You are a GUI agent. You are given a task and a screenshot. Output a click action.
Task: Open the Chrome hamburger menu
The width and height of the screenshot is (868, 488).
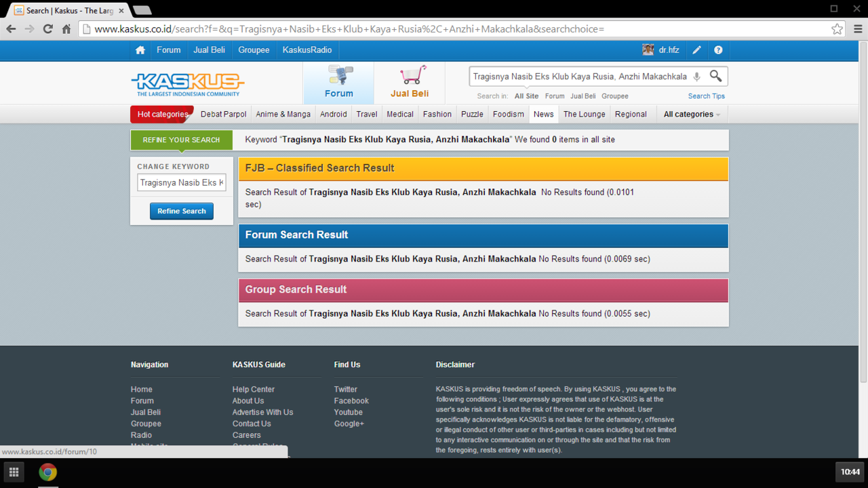click(x=858, y=28)
